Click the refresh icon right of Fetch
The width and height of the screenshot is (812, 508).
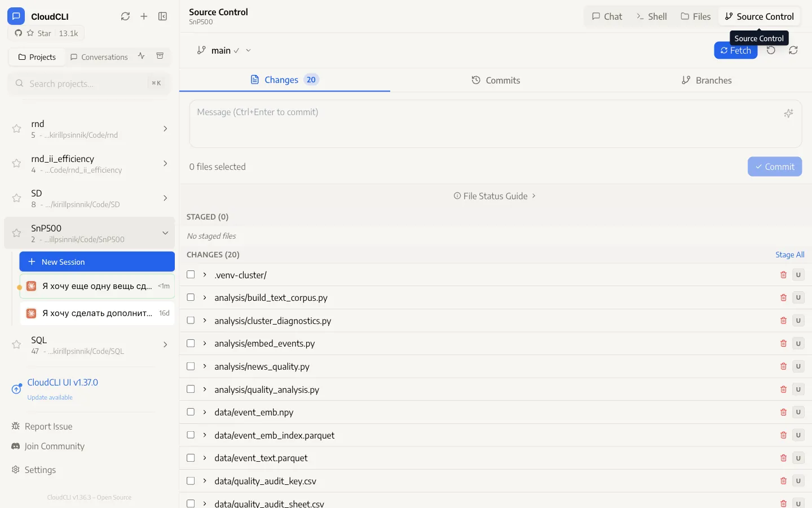coord(793,50)
